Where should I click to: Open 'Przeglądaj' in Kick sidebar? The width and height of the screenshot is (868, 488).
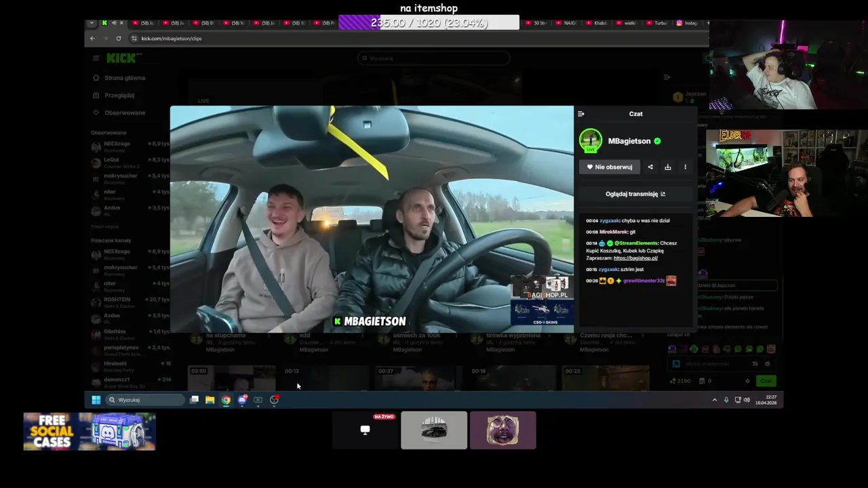point(114,96)
